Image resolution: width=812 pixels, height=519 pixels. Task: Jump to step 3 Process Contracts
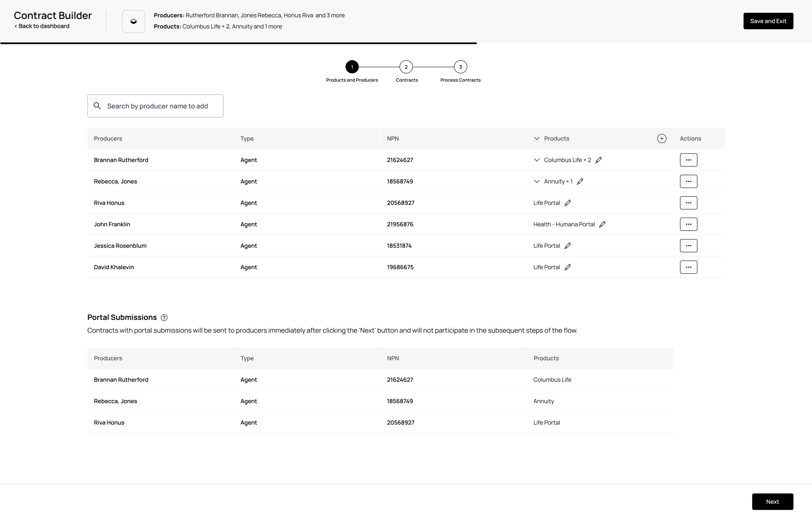460,67
